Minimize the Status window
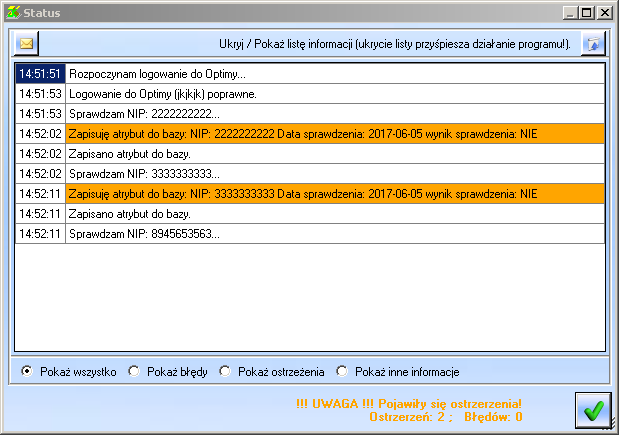 tap(570, 13)
